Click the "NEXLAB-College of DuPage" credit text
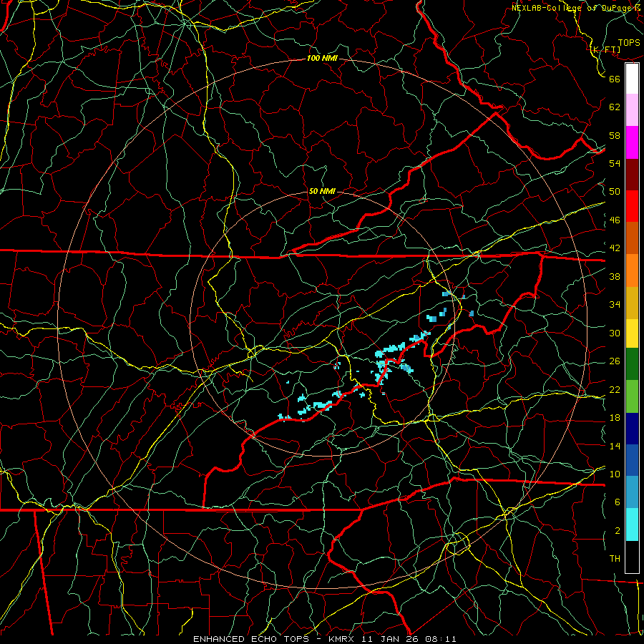Screen dimensions: 644x644 point(571,8)
